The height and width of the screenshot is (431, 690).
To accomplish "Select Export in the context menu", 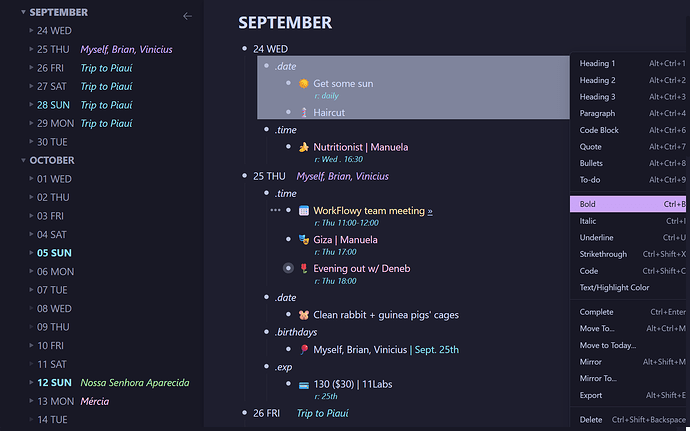I will tap(592, 396).
